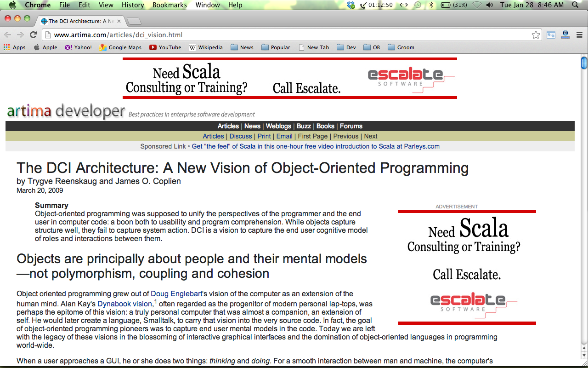Open the Wi-Fi status menu
Viewport: 588px width, 368px height.
[477, 5]
